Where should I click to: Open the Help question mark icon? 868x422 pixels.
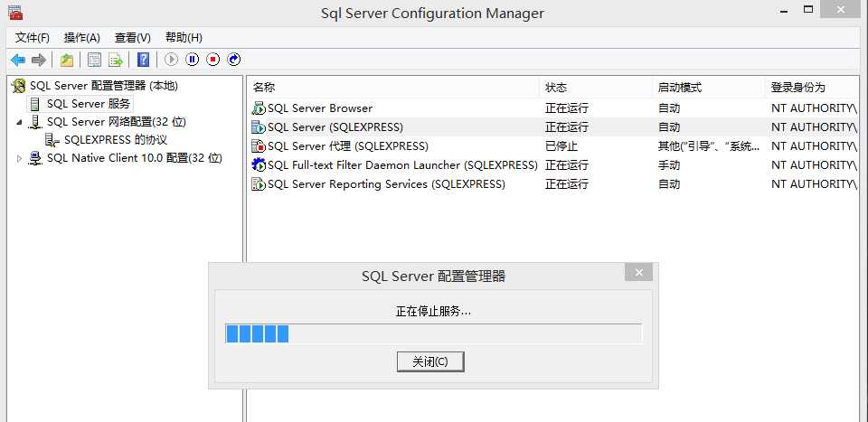(144, 60)
